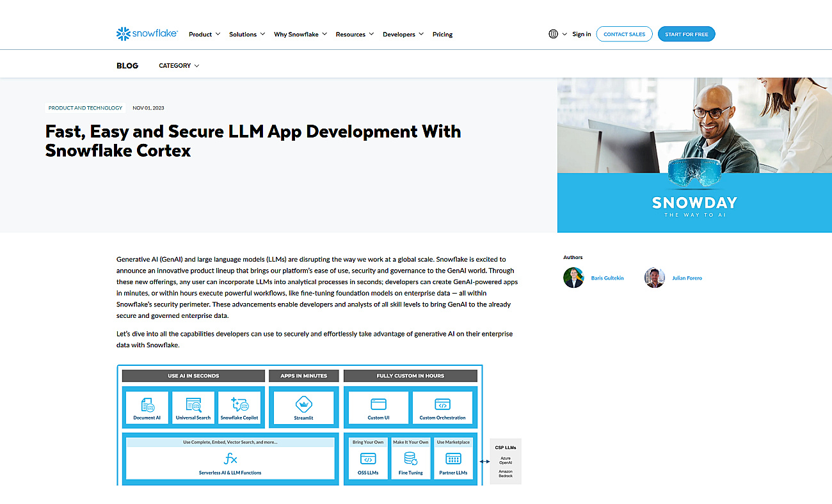Click the 'Amazon Bedrock' text
832x504 pixels.
506,473
